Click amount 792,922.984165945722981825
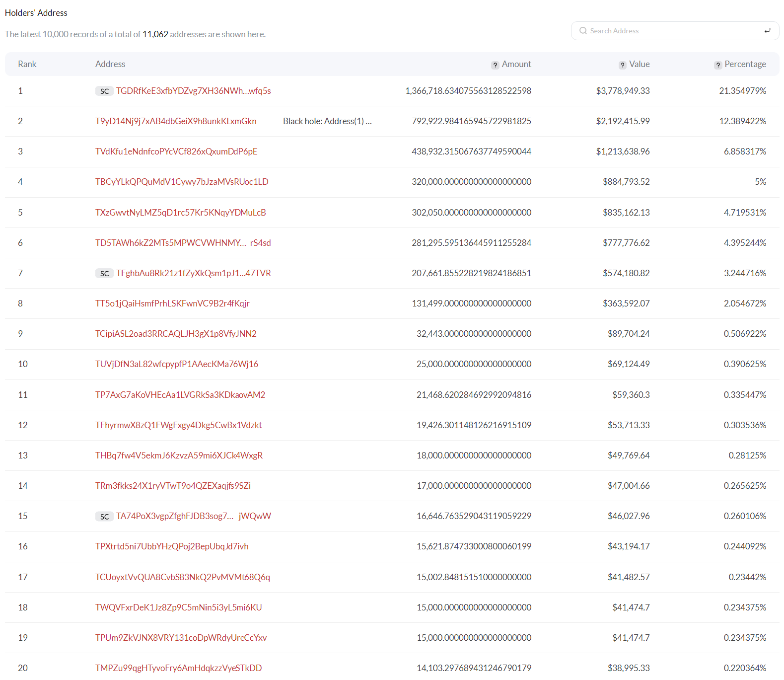The image size is (784, 680). click(x=472, y=121)
